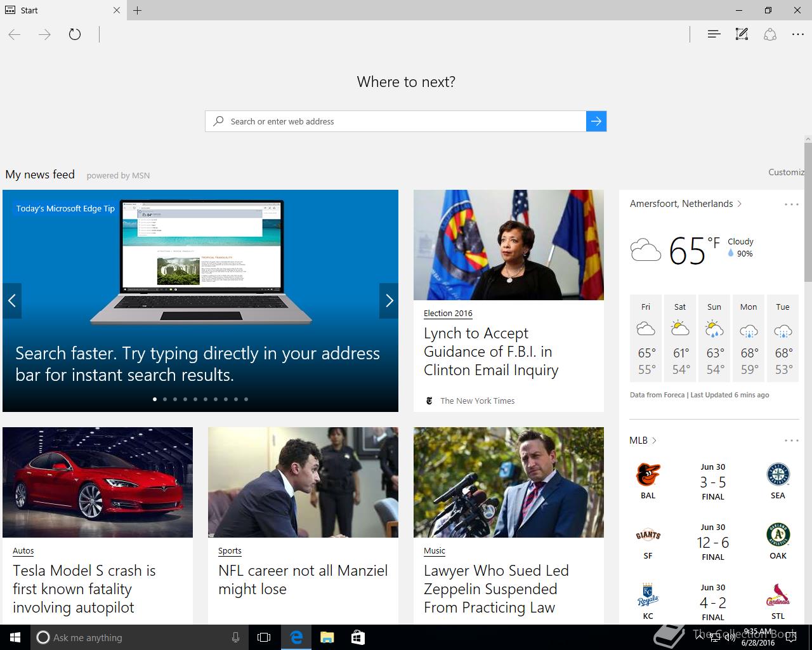812x650 pixels.
Task: Click the Oakland Athletics logo
Action: click(x=778, y=535)
